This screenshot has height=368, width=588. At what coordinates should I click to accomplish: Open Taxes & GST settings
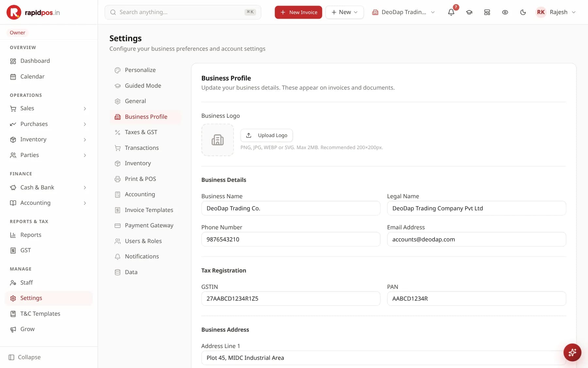[145, 132]
